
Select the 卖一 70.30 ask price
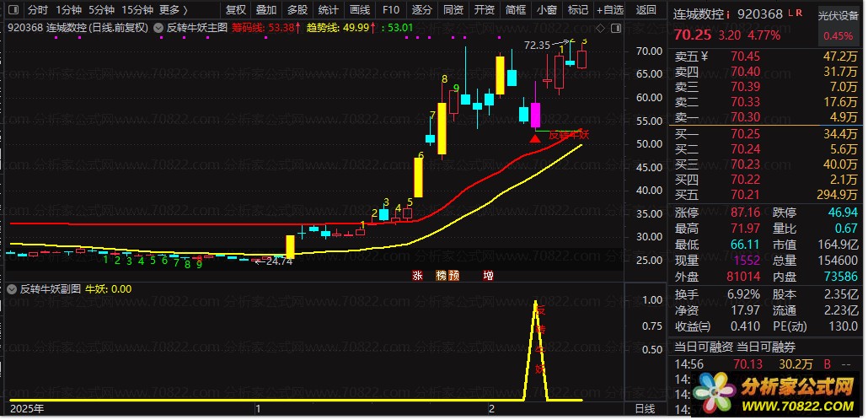click(745, 117)
